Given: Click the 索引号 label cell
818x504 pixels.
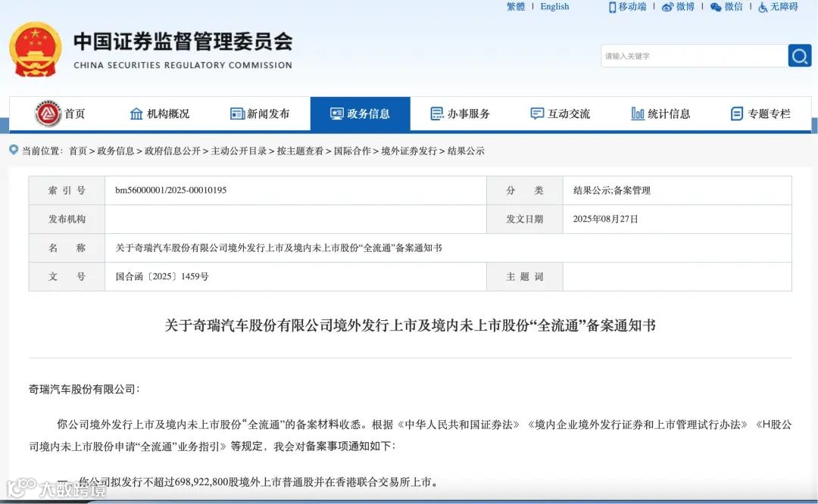Looking at the screenshot, I should point(67,190).
